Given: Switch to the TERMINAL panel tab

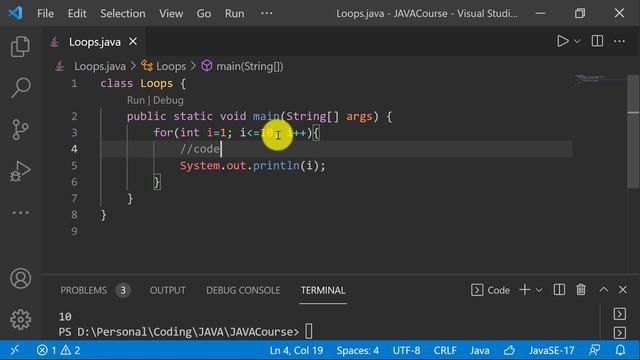Looking at the screenshot, I should tap(323, 290).
